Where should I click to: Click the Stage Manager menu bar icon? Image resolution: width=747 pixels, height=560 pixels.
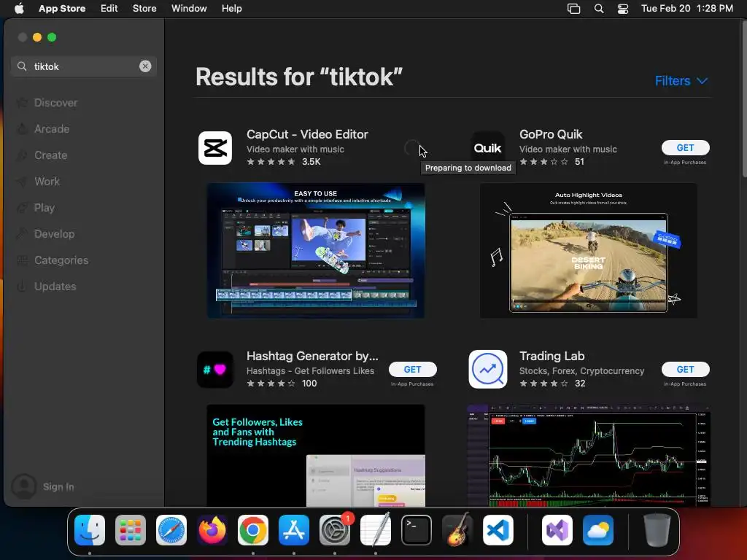pos(574,9)
